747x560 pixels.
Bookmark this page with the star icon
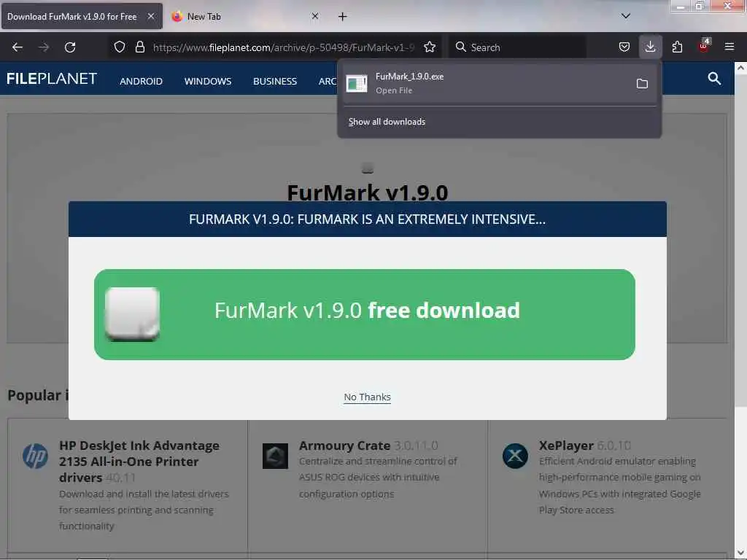pyautogui.click(x=430, y=47)
